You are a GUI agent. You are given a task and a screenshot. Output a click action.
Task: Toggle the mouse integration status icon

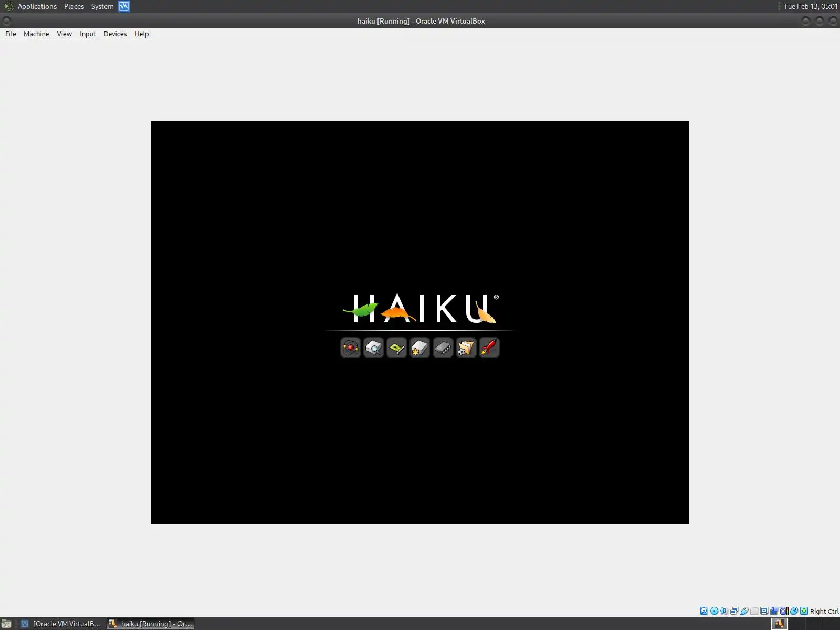click(x=794, y=611)
